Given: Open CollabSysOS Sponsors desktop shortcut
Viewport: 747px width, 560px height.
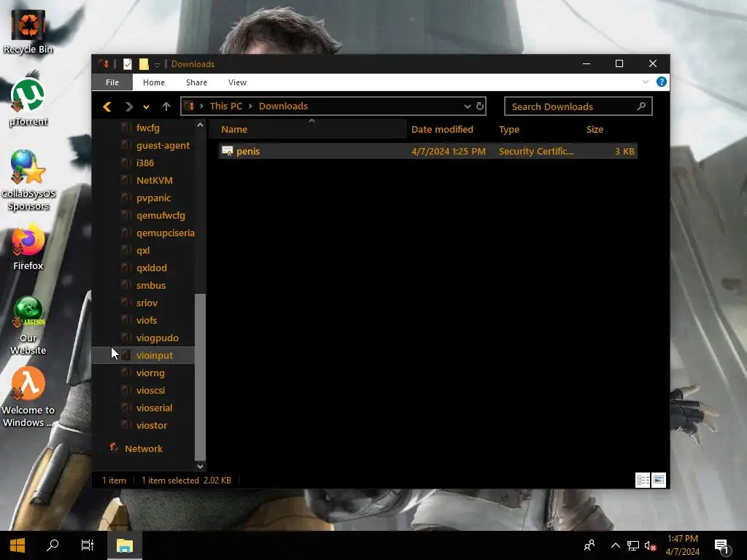Looking at the screenshot, I should coord(28,180).
